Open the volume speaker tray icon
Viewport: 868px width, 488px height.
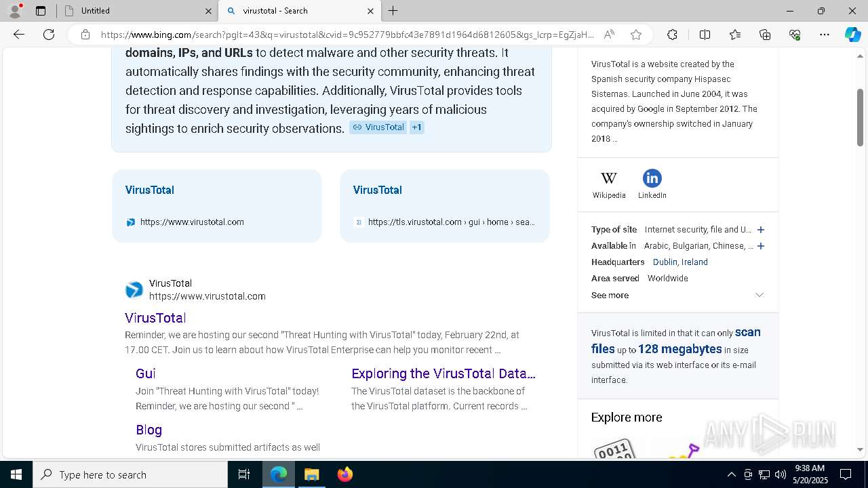[x=781, y=474]
